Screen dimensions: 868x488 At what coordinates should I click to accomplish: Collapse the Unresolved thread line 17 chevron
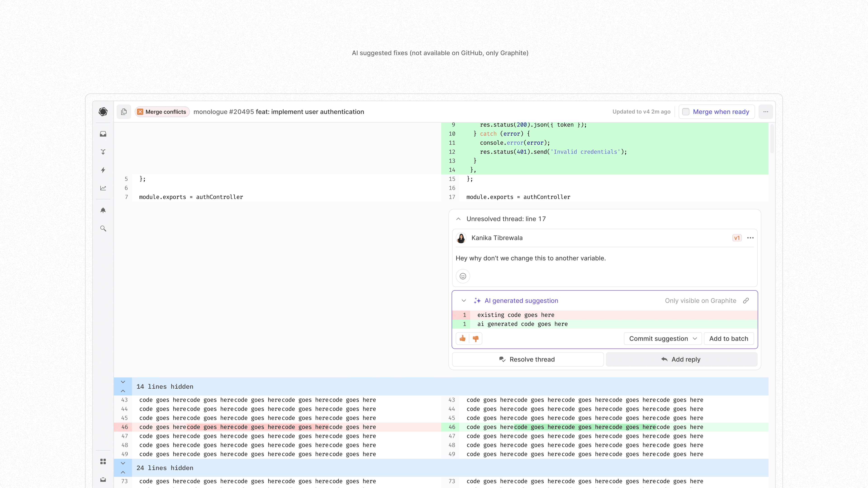[x=458, y=219]
